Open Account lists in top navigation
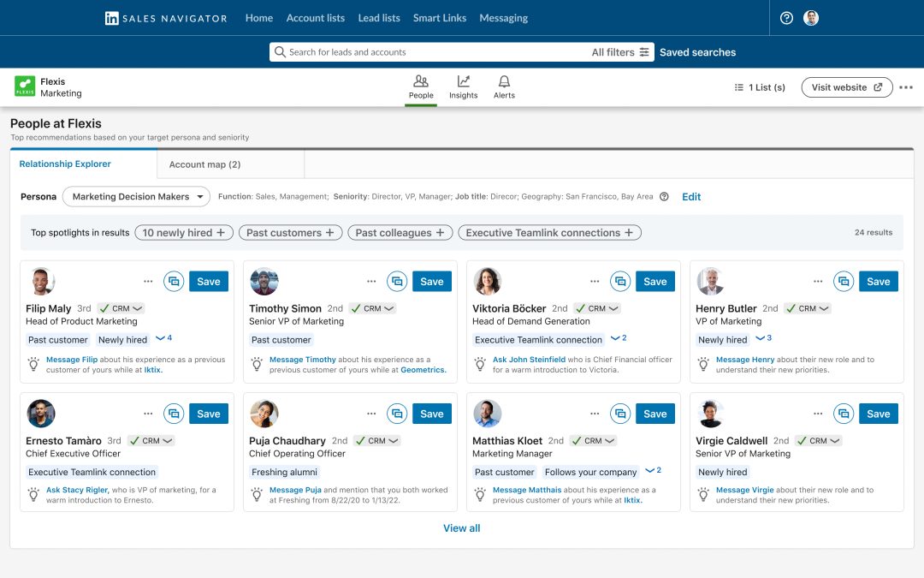Viewport: 924px width, 578px height. pyautogui.click(x=315, y=18)
